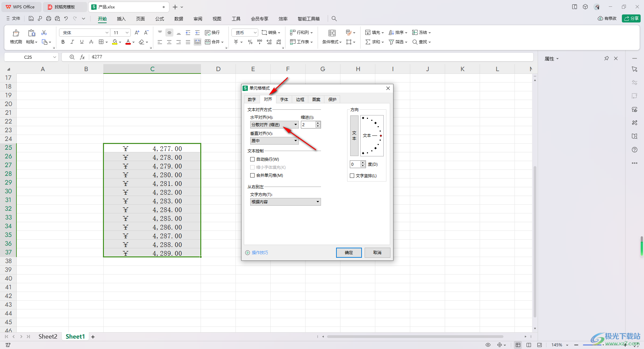Image resolution: width=644 pixels, height=349 pixels.
Task: Open horizontal alignment dropdown (分散对齐)
Action: [274, 125]
